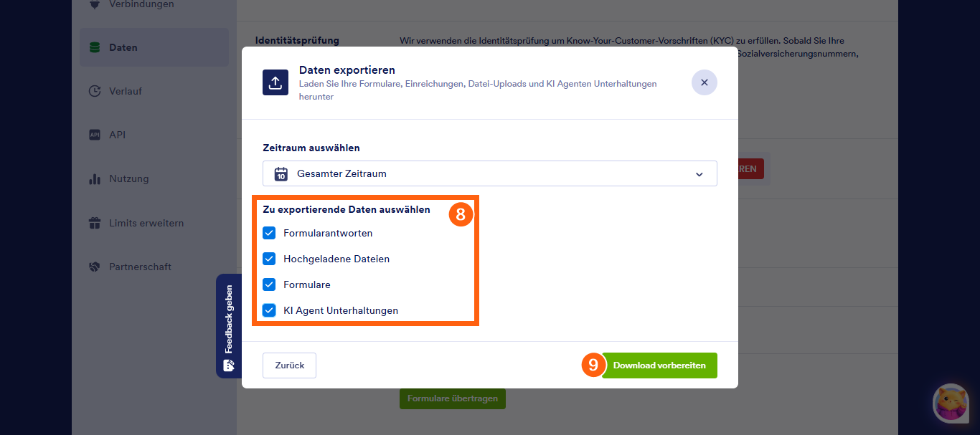Click the Download vorbereiten button

point(659,365)
